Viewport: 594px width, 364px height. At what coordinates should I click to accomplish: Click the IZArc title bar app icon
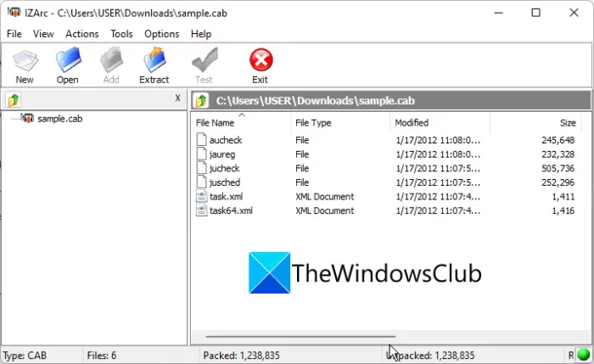click(x=14, y=13)
